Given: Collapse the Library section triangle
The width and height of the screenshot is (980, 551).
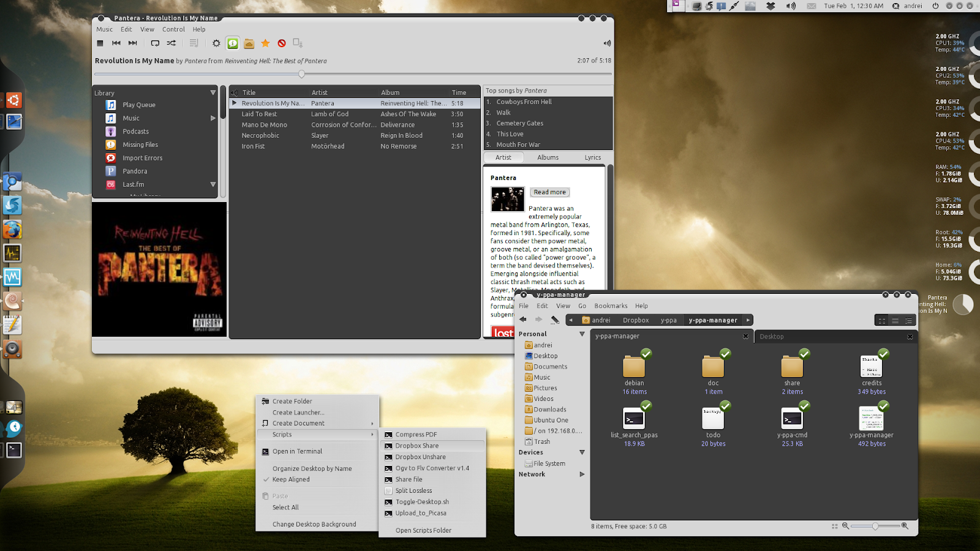Looking at the screenshot, I should tap(213, 93).
